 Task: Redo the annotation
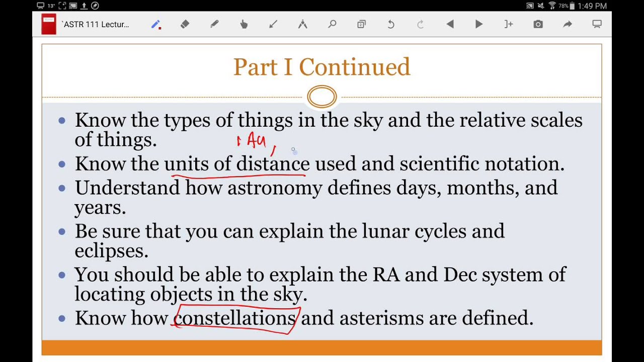pos(420,24)
